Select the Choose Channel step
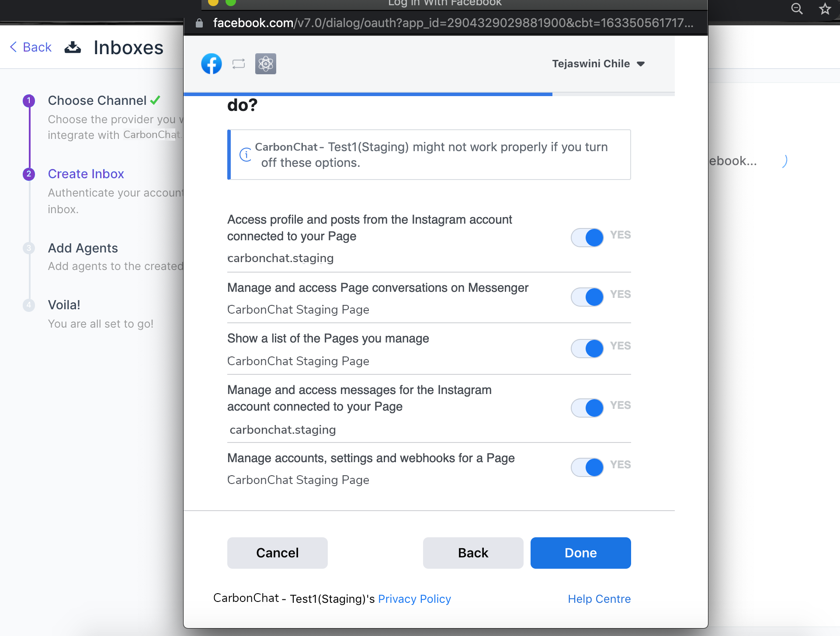The width and height of the screenshot is (840, 636). click(97, 100)
